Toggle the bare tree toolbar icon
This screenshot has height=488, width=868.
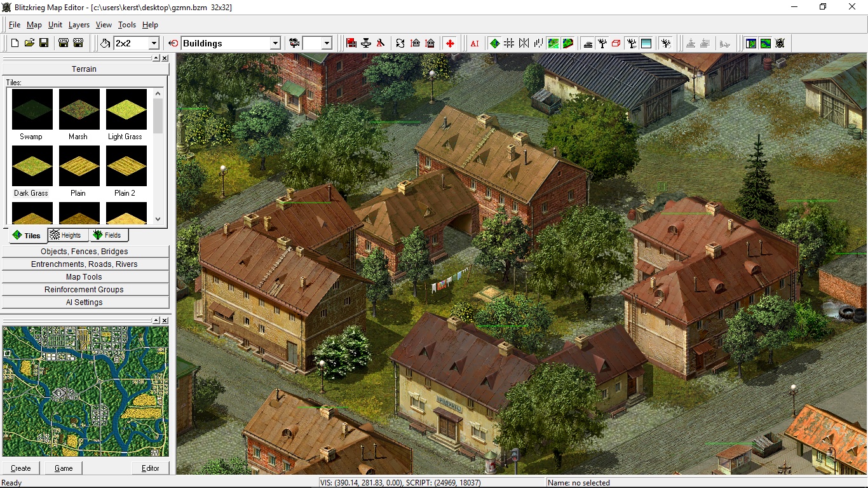pyautogui.click(x=602, y=43)
